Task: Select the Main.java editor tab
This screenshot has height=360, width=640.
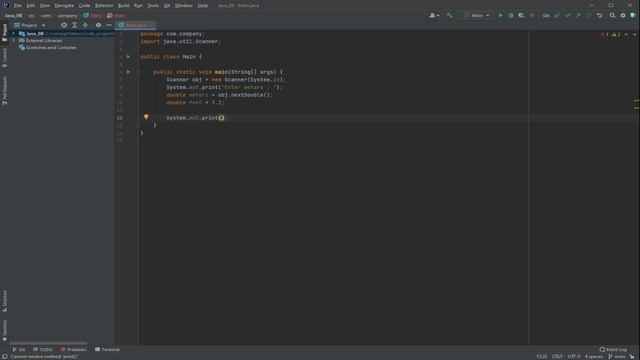Action: [x=135, y=25]
